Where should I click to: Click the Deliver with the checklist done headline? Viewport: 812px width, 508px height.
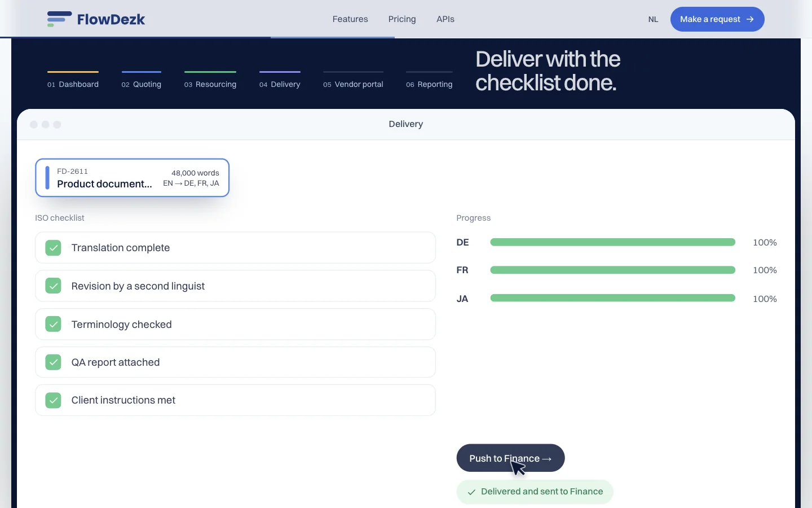(x=548, y=71)
